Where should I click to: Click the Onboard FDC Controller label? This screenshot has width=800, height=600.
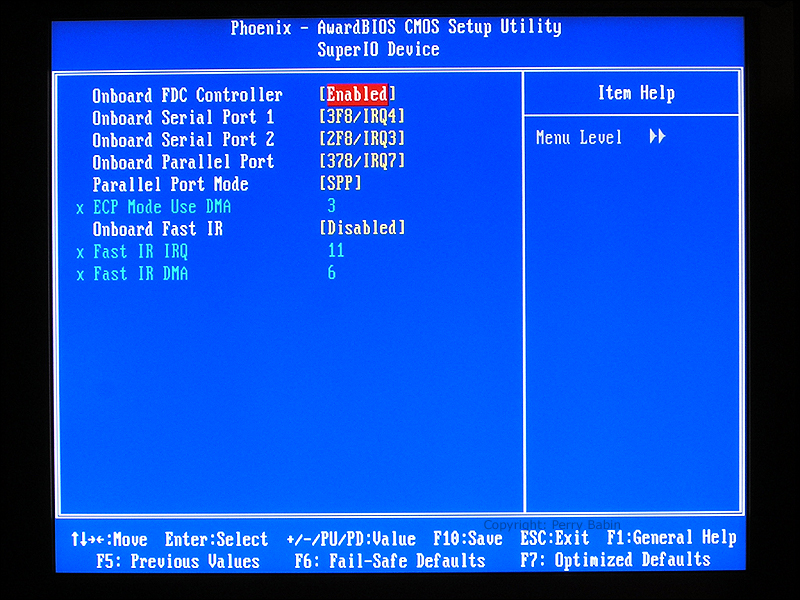187,95
